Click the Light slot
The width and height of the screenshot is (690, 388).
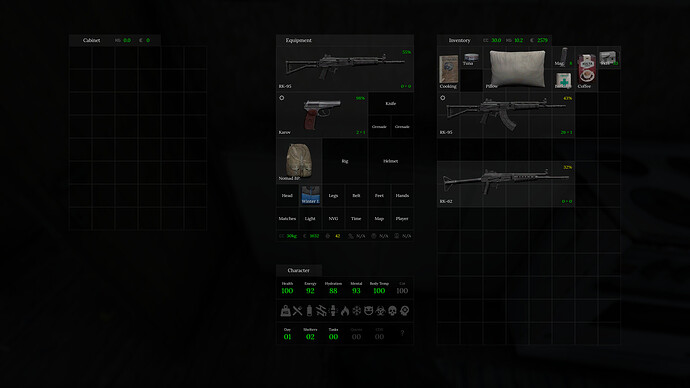point(310,218)
